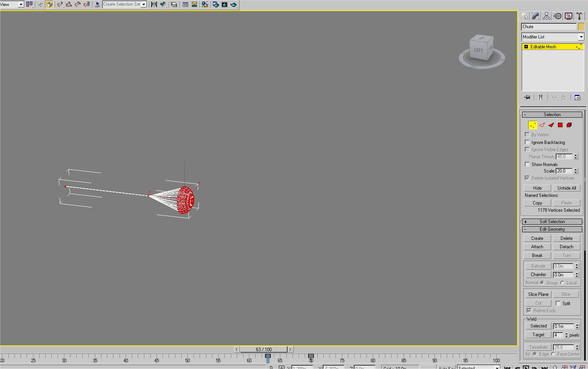Increase Weld Selected threshold spinner

pyautogui.click(x=577, y=325)
